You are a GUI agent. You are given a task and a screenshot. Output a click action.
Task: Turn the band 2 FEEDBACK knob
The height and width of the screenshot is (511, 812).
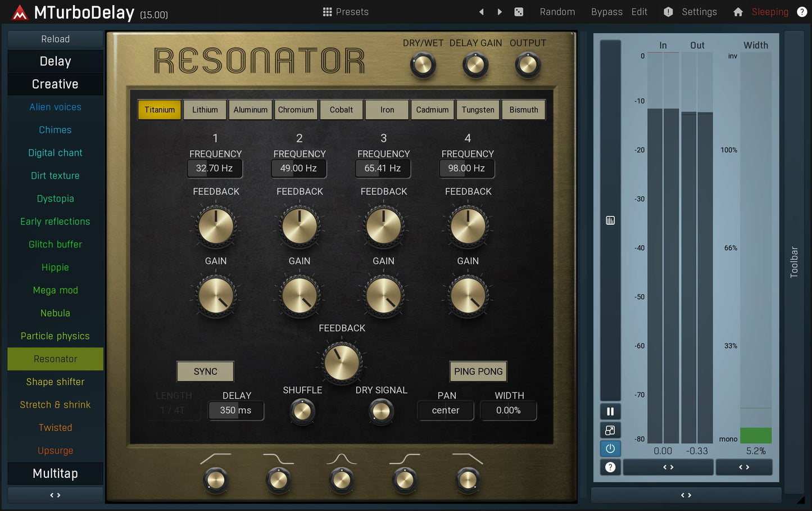click(299, 226)
